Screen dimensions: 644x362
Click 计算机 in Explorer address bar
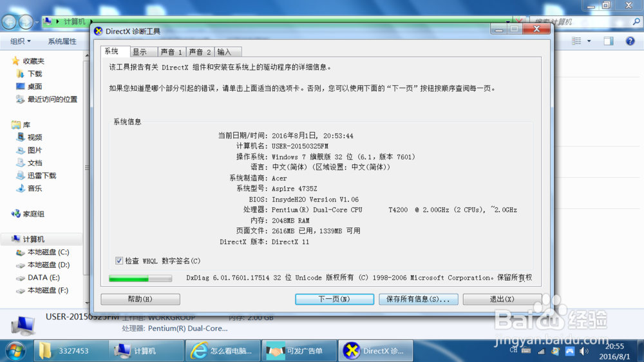[74, 21]
